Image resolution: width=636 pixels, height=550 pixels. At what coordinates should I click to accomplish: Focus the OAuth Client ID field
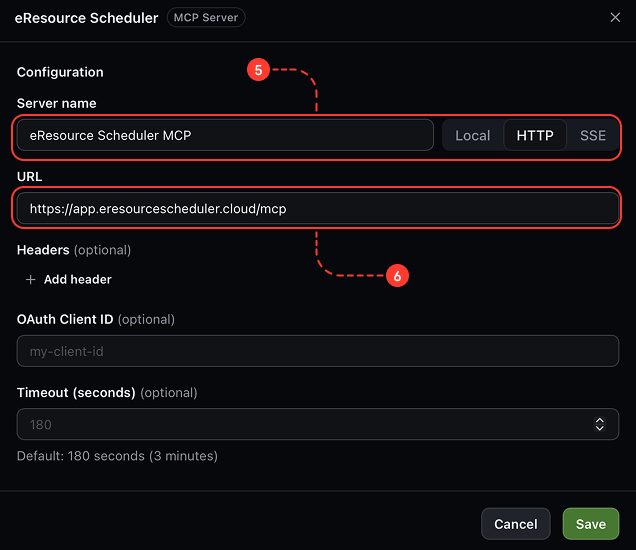(318, 351)
